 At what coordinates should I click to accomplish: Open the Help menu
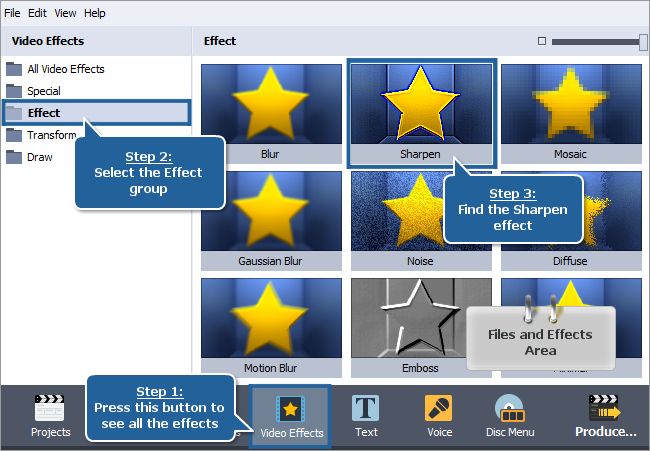pos(95,13)
